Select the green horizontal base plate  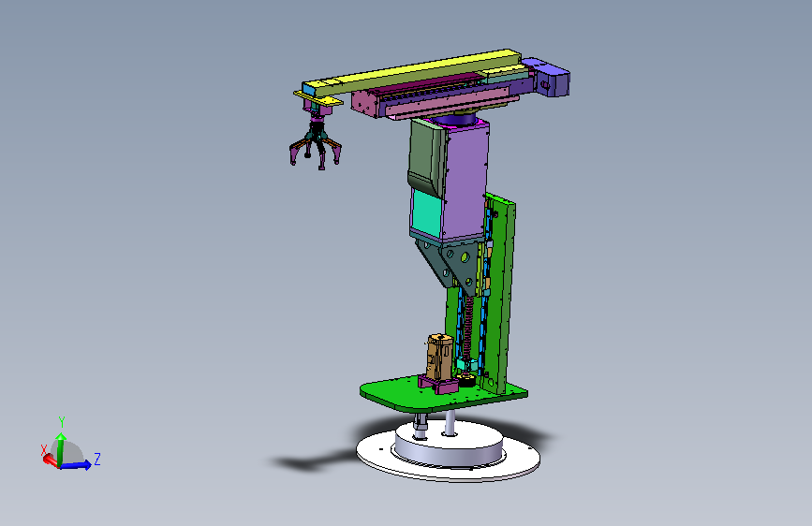443,395
